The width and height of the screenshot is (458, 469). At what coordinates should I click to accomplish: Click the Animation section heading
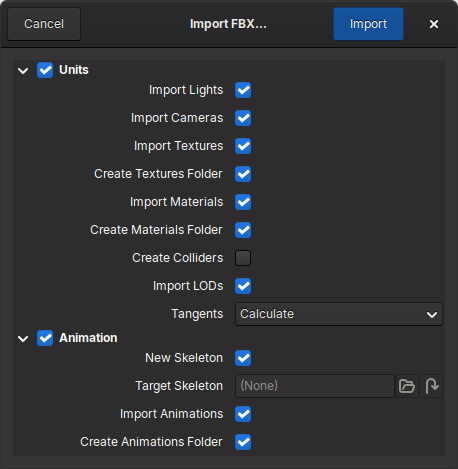(88, 338)
